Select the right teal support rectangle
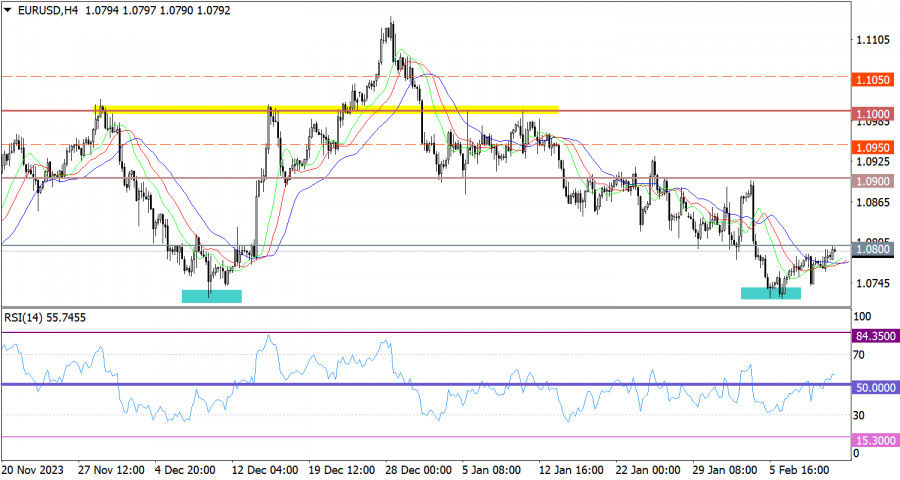This screenshot has height=480, width=900. click(x=771, y=293)
